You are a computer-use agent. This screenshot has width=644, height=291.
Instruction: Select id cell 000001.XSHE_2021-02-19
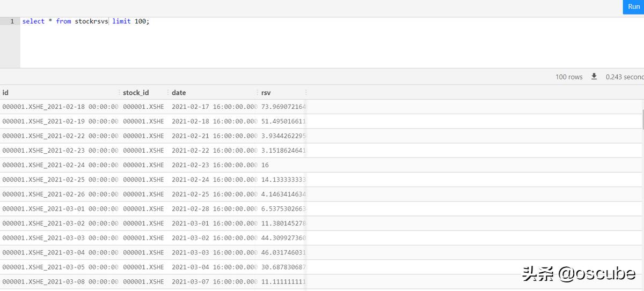pos(60,121)
